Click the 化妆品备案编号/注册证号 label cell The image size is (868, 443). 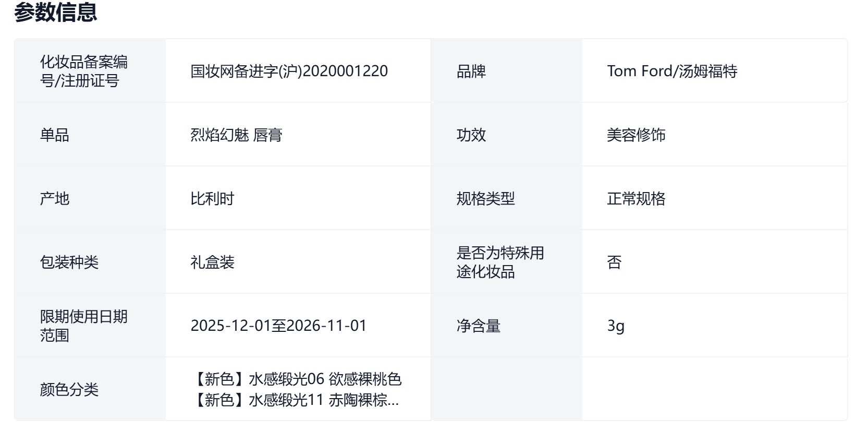[84, 71]
